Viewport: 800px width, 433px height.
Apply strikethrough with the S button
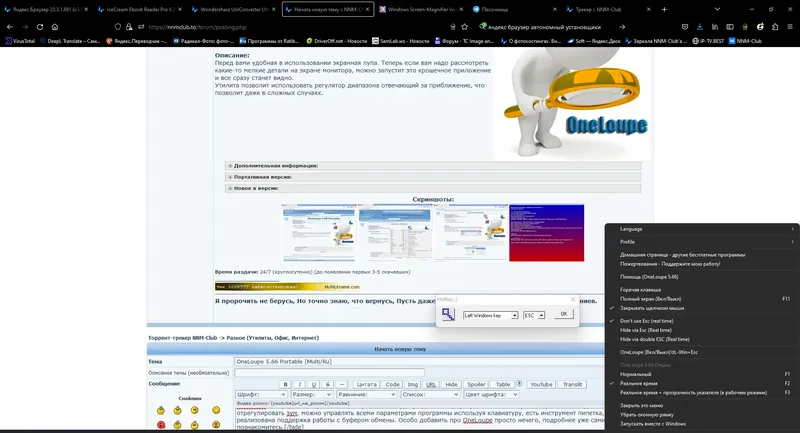(x=328, y=385)
